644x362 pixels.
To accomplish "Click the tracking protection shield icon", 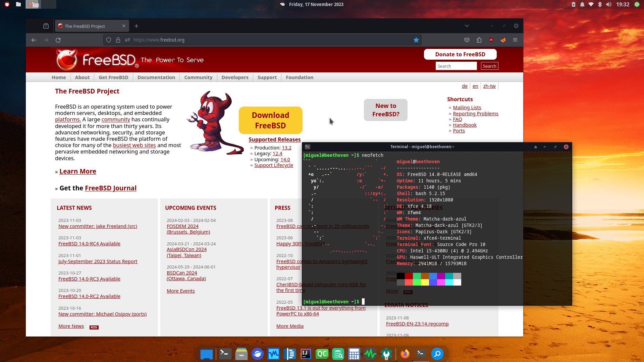I will [x=109, y=40].
